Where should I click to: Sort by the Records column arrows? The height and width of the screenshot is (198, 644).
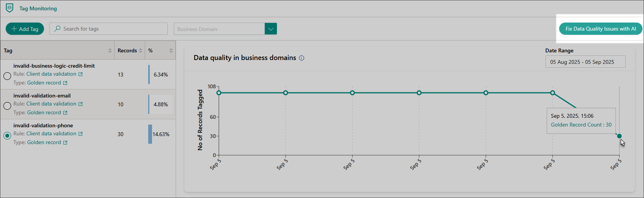pyautogui.click(x=141, y=50)
